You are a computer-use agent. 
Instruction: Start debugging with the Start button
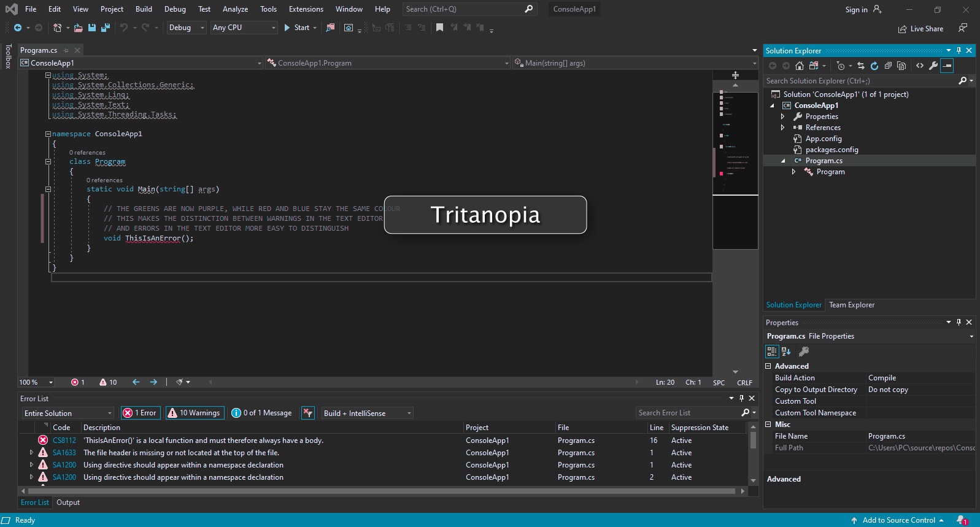pyautogui.click(x=296, y=28)
